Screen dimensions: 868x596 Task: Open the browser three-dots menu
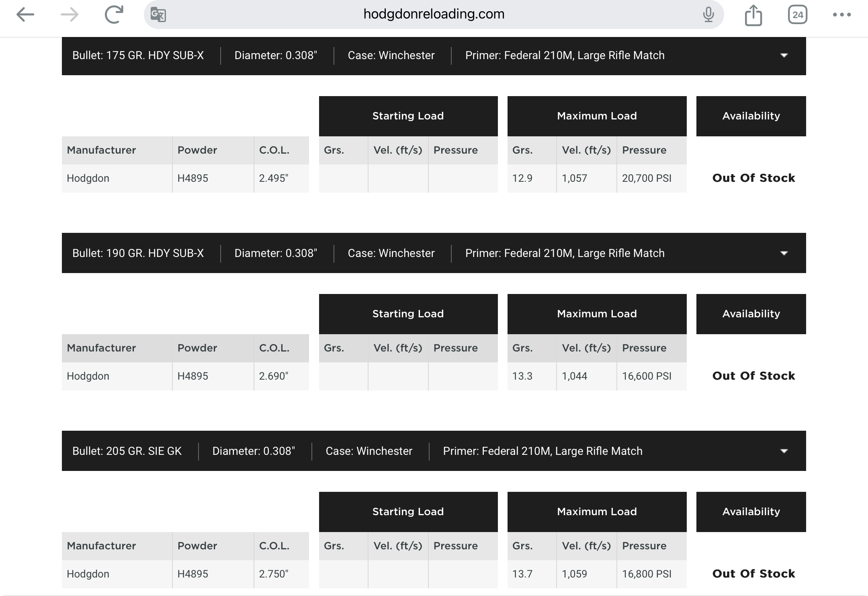841,15
